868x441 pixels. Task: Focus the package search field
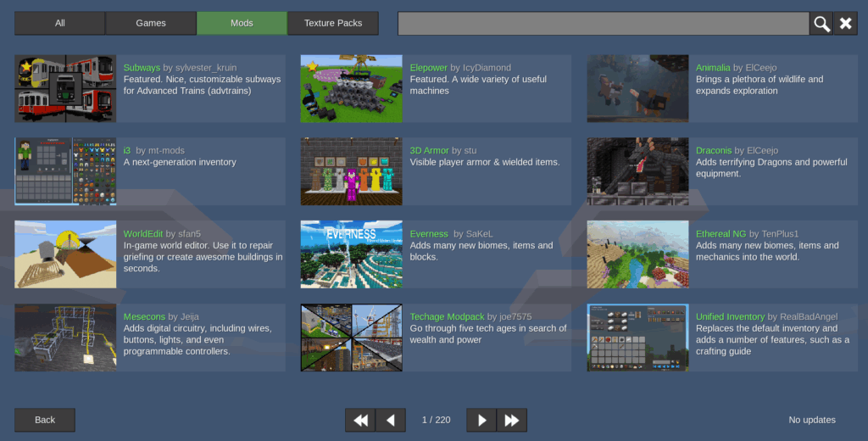[603, 24]
